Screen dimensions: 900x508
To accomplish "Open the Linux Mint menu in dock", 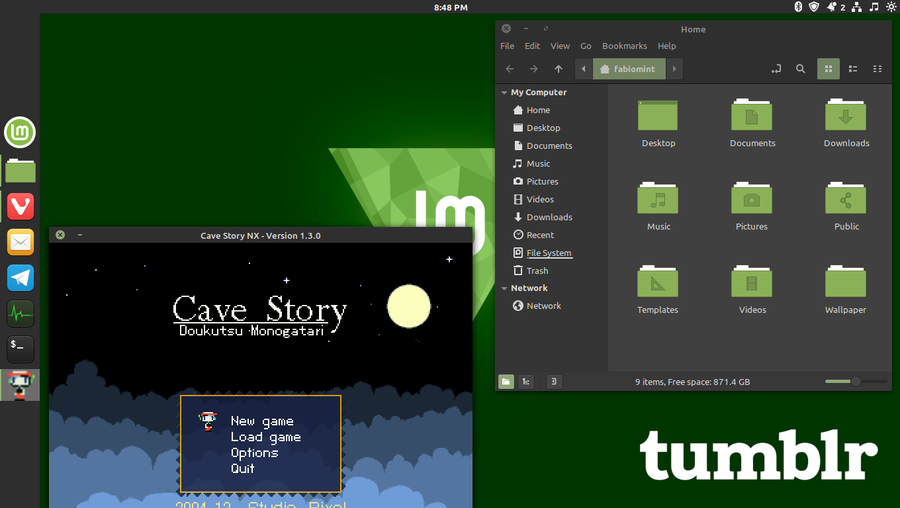I will [20, 133].
